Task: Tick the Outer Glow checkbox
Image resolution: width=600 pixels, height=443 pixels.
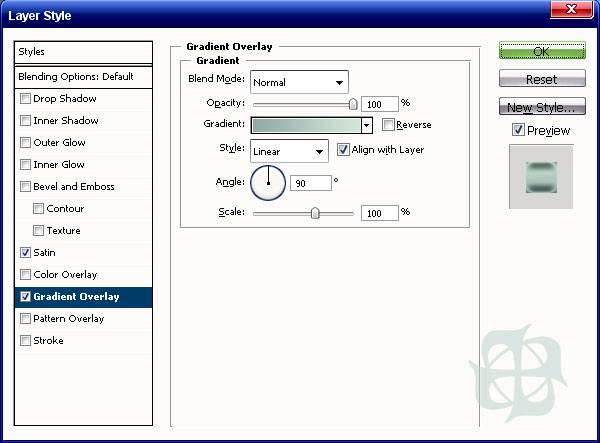Action: tap(25, 143)
